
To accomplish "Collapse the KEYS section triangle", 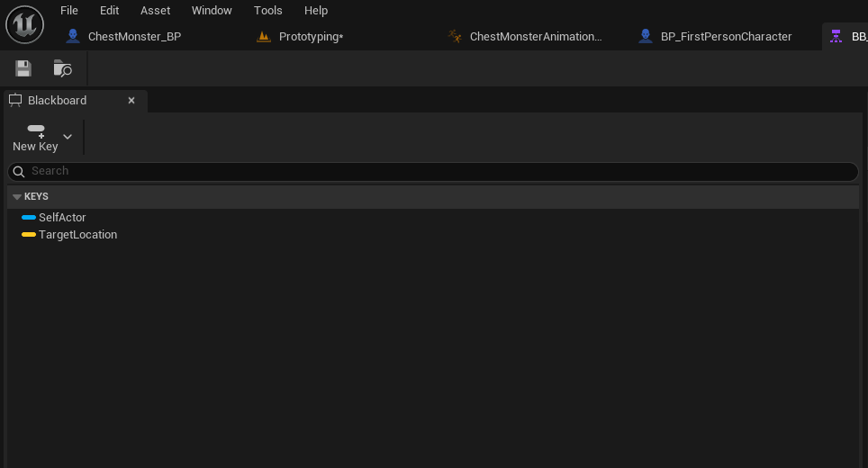I will click(x=16, y=197).
